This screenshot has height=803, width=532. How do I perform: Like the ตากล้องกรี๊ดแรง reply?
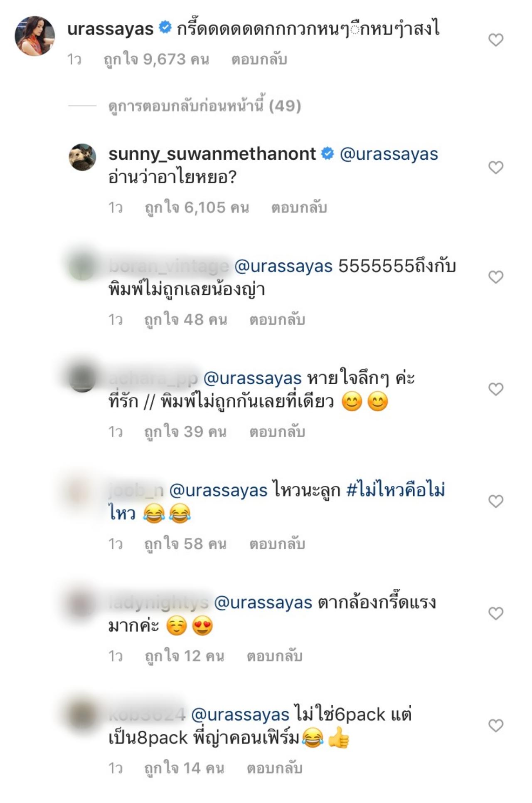(495, 613)
